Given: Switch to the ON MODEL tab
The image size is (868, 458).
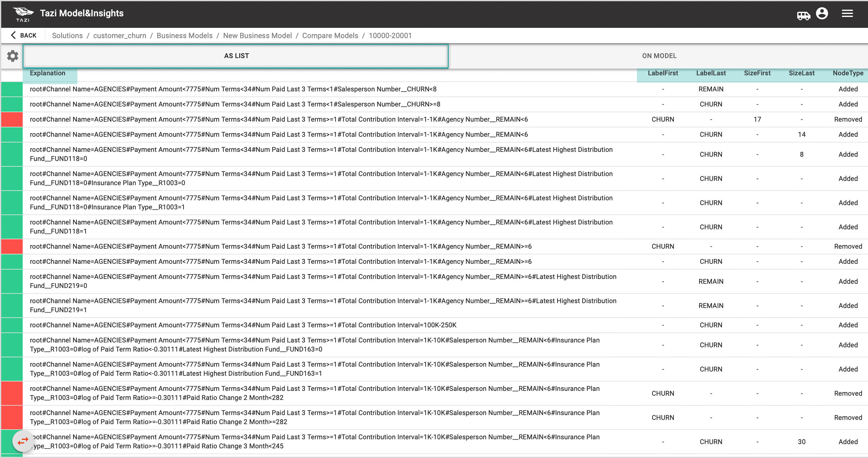Looking at the screenshot, I should pos(659,56).
